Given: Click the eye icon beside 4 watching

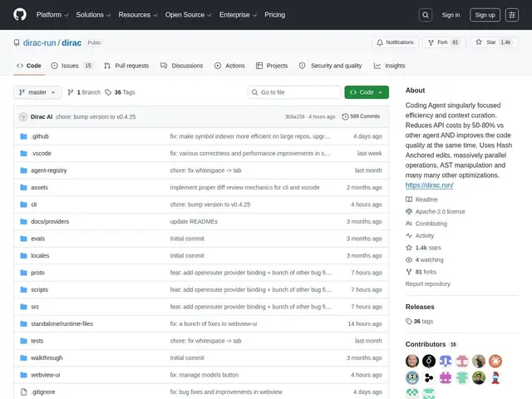Looking at the screenshot, I should 409,260.
